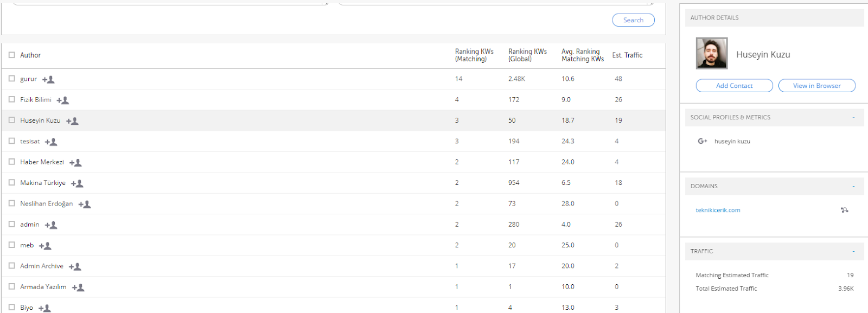This screenshot has height=313, width=868.
Task: Click the icon beside teknikicerik.com domain
Action: tap(845, 210)
